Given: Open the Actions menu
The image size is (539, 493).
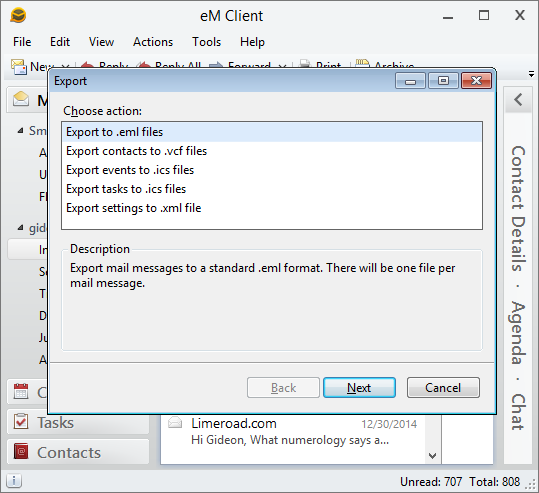Looking at the screenshot, I should point(153,42).
